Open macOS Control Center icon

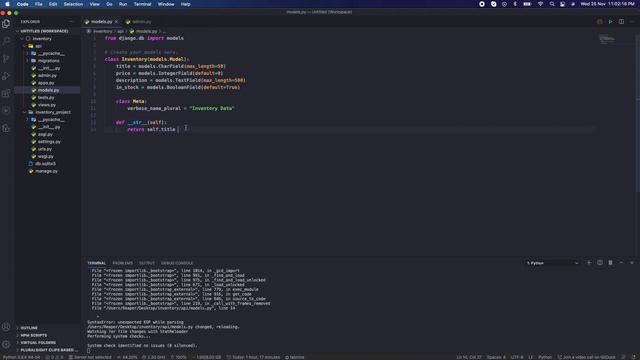point(562,4)
